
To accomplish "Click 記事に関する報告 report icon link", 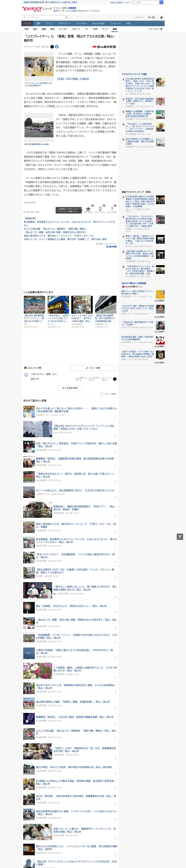I will [32, 212].
